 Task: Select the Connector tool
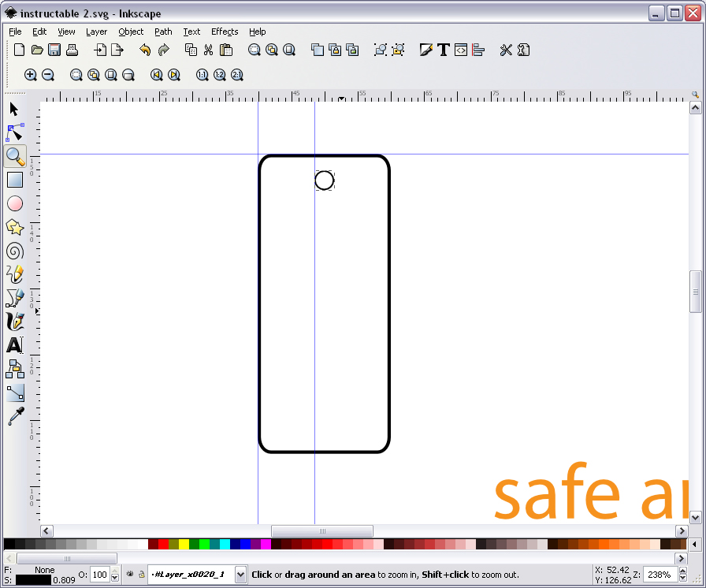pos(15,369)
